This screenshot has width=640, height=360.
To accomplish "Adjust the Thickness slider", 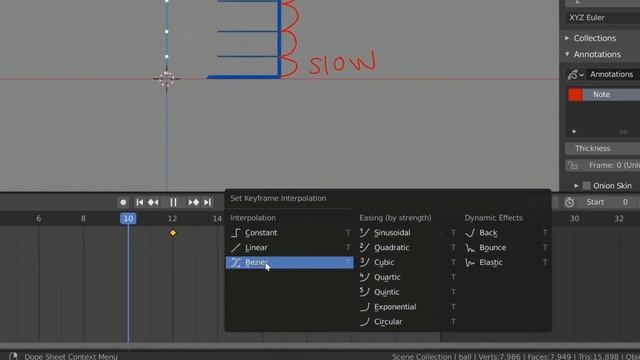I will 602,149.
